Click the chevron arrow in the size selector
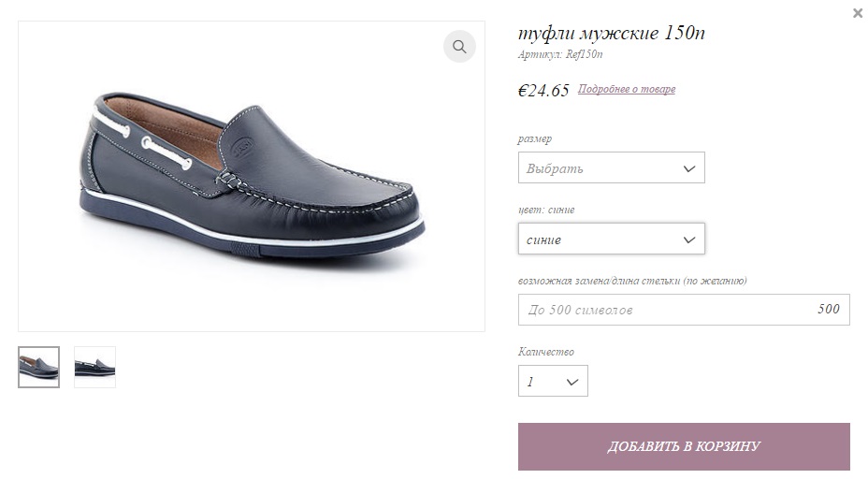The image size is (868, 479). pos(689,168)
